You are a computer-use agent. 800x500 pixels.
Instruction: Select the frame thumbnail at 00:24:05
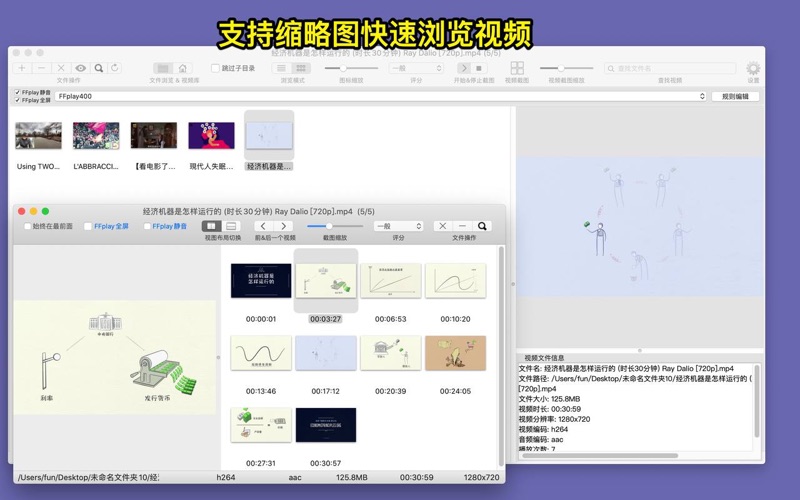(x=455, y=353)
